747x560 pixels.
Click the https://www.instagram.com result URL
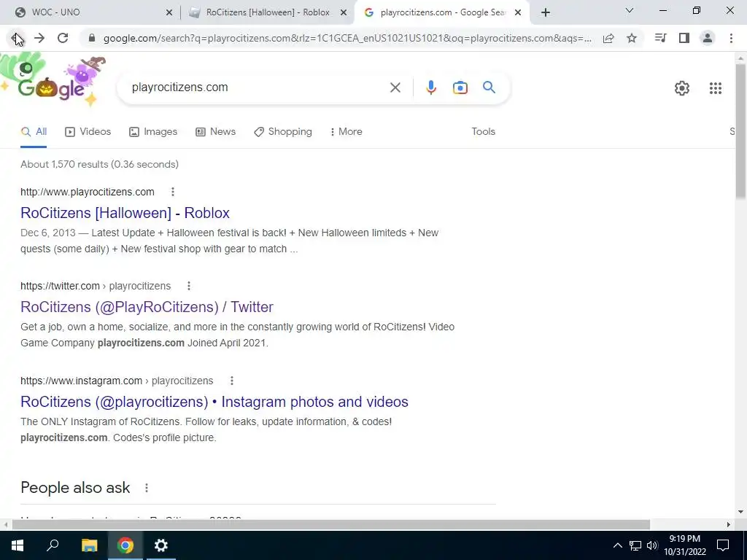pos(117,381)
